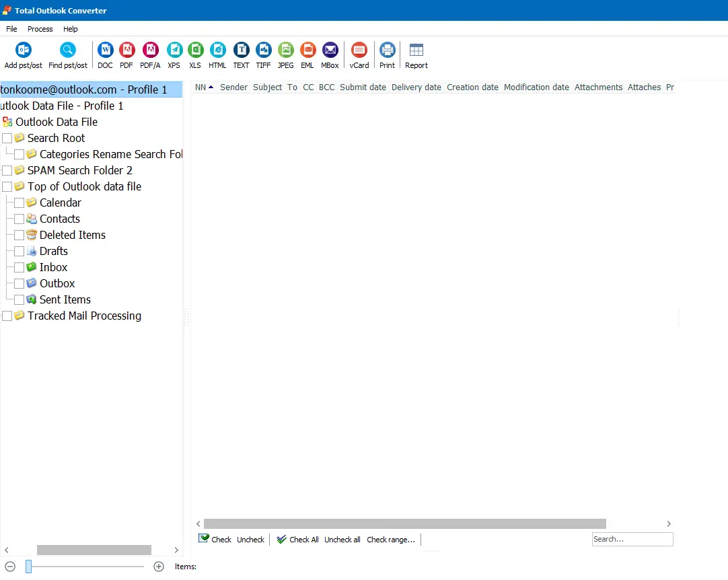Click the TIFF conversion icon

[x=263, y=50]
